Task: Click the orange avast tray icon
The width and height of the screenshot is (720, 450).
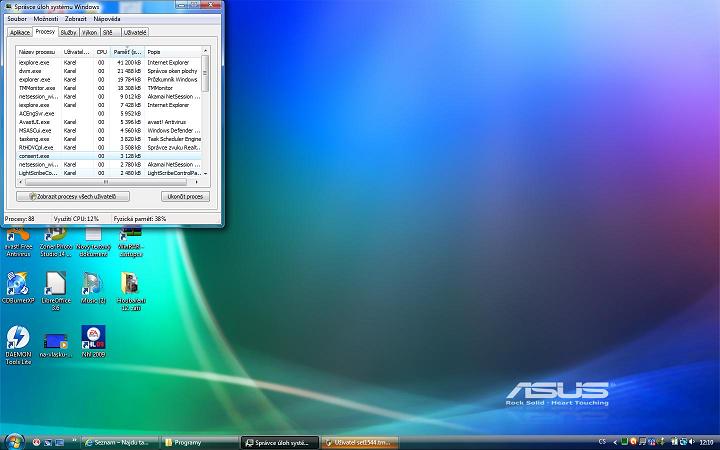Action: [633, 442]
